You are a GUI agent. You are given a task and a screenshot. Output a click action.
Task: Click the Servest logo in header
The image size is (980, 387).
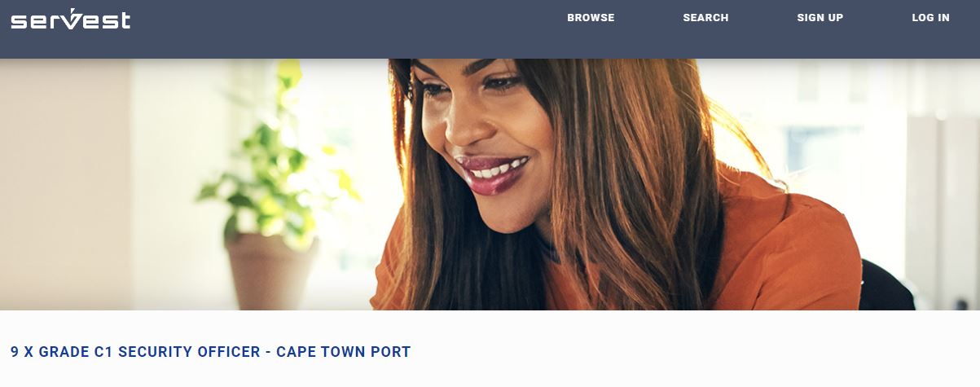click(x=71, y=19)
